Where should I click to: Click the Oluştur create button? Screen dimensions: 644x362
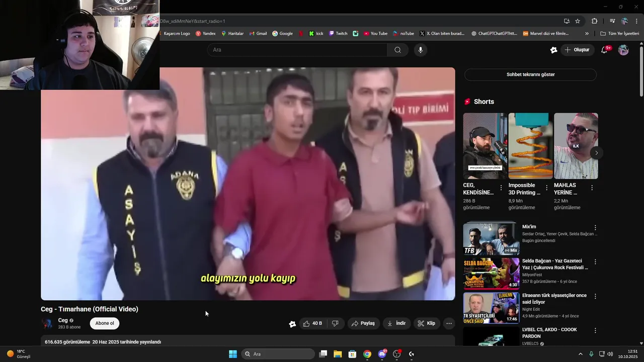tap(578, 50)
